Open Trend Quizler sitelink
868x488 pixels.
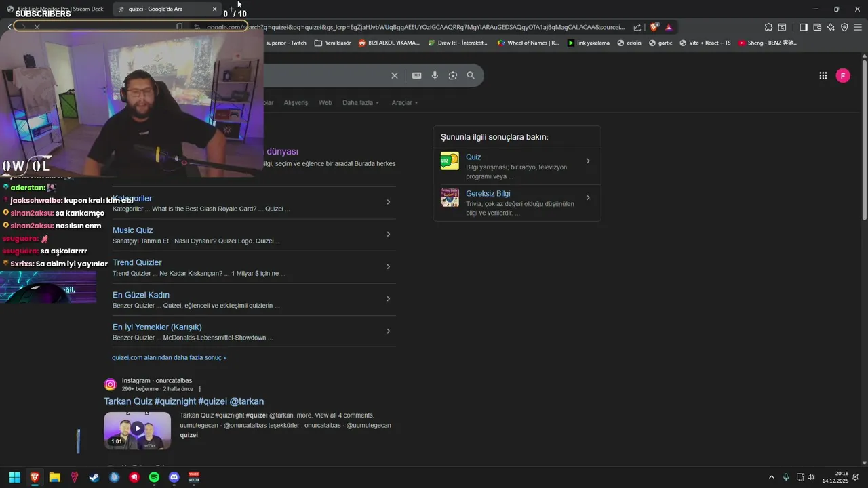pyautogui.click(x=137, y=262)
